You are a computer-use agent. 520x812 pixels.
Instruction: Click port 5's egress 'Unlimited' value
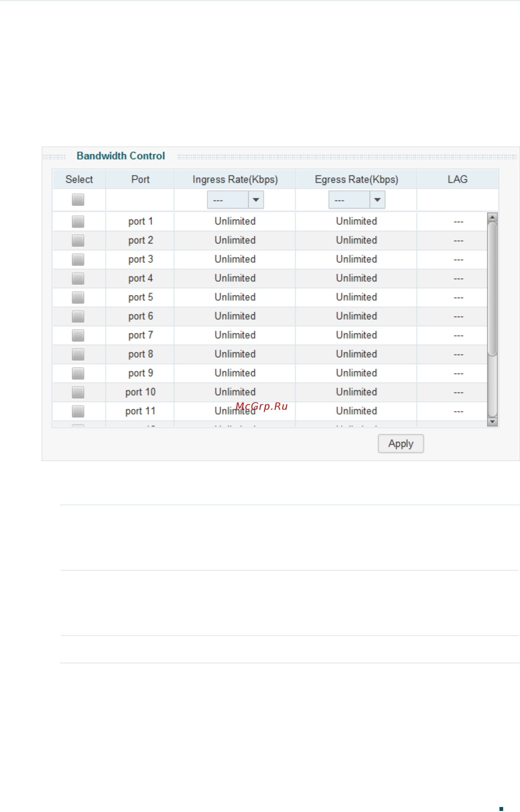(x=356, y=297)
